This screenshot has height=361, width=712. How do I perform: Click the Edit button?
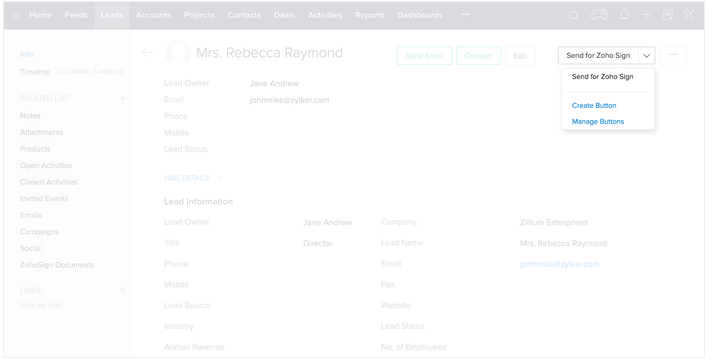coord(520,56)
